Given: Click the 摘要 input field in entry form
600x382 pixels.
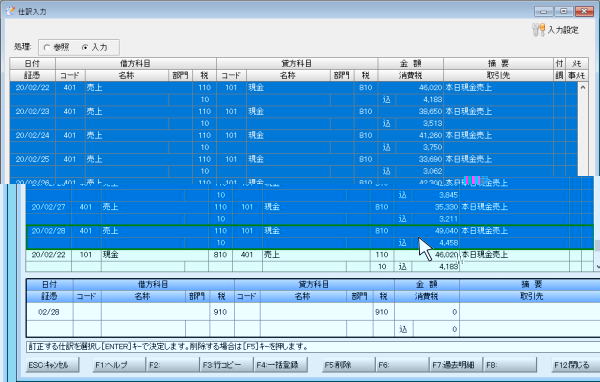Looking at the screenshot, I should coord(530,312).
